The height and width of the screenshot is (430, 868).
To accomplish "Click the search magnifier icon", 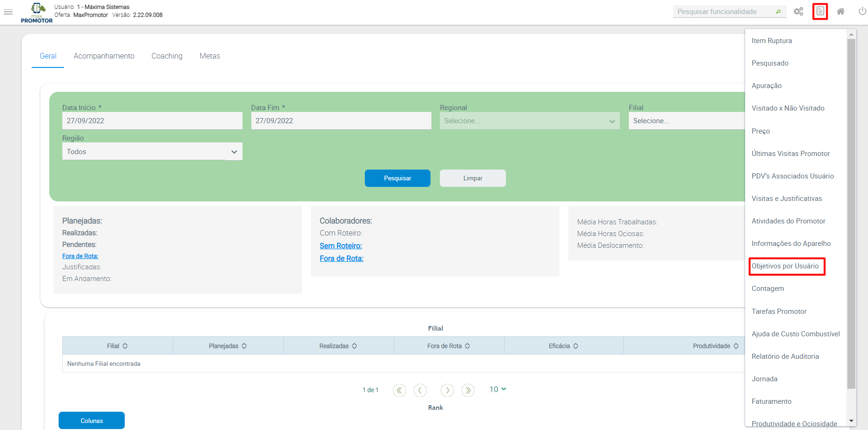I will 778,12.
